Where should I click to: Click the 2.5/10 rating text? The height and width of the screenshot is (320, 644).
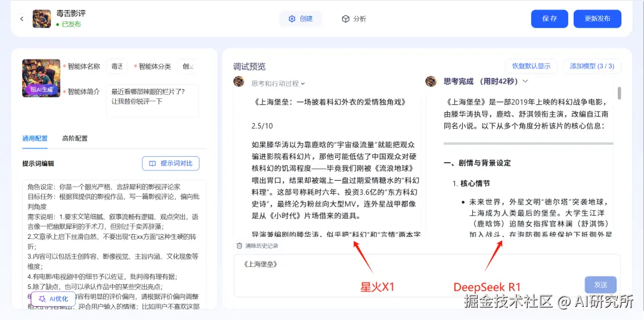point(262,126)
